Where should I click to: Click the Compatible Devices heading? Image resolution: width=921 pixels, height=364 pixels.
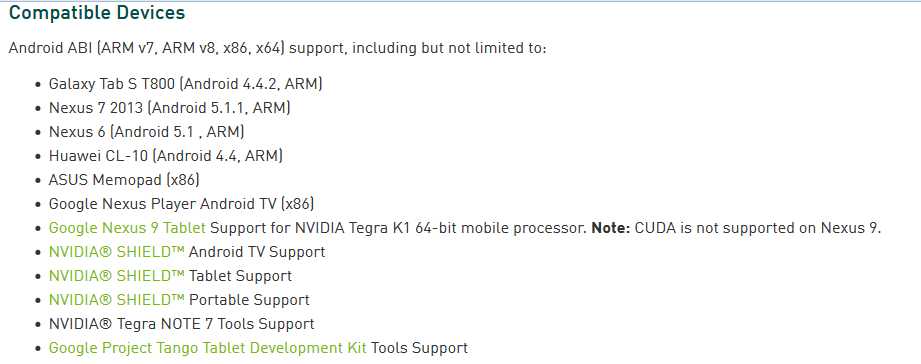pyautogui.click(x=97, y=12)
